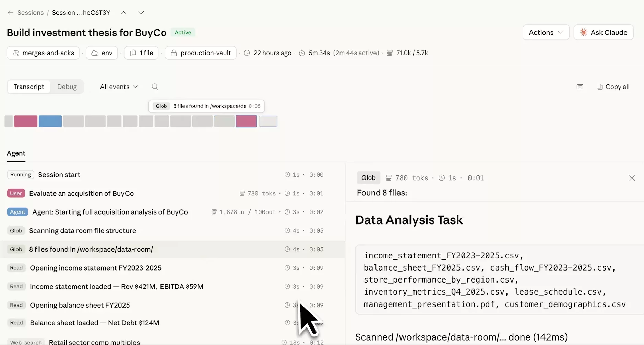Open the merges-and-acks agent chip

[43, 53]
